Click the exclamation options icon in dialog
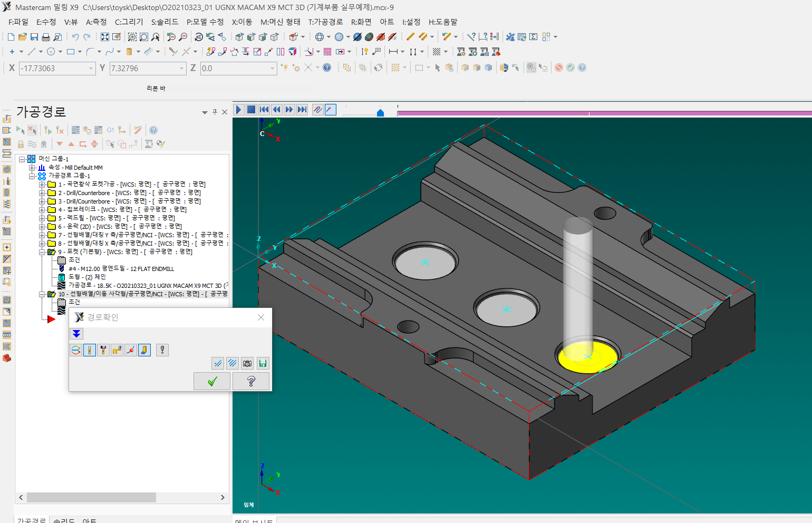The image size is (812, 523). tap(162, 350)
